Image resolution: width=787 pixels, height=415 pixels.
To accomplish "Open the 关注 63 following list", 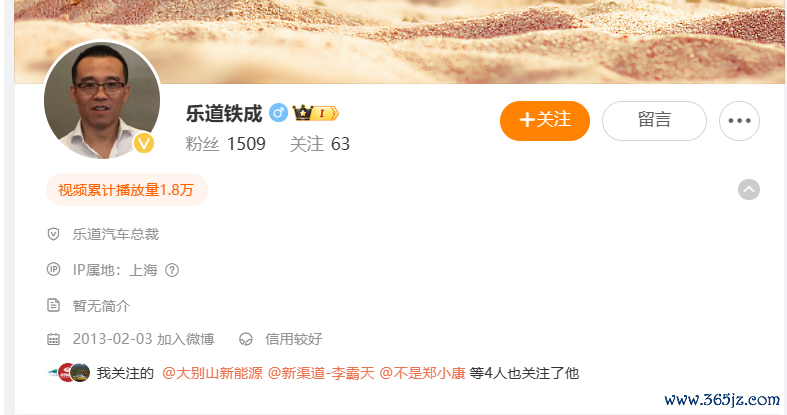I will tap(320, 144).
